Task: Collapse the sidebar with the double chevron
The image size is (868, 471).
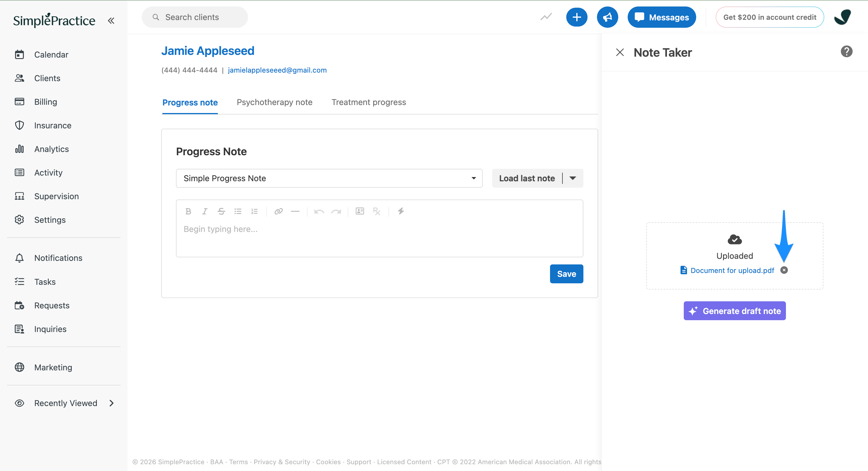Action: 111,21
